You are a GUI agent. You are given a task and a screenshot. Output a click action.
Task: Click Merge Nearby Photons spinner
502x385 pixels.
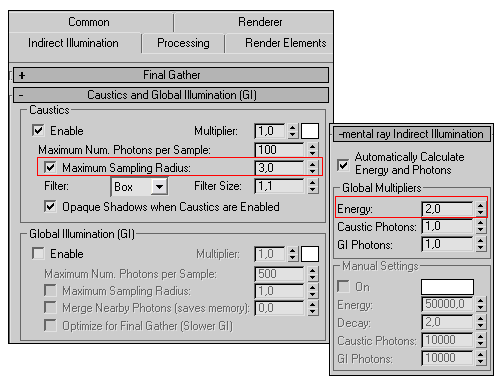pyautogui.click(x=312, y=308)
